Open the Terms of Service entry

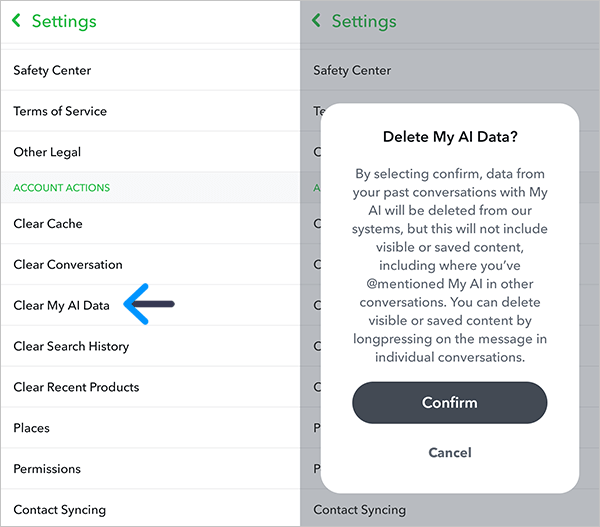click(60, 111)
